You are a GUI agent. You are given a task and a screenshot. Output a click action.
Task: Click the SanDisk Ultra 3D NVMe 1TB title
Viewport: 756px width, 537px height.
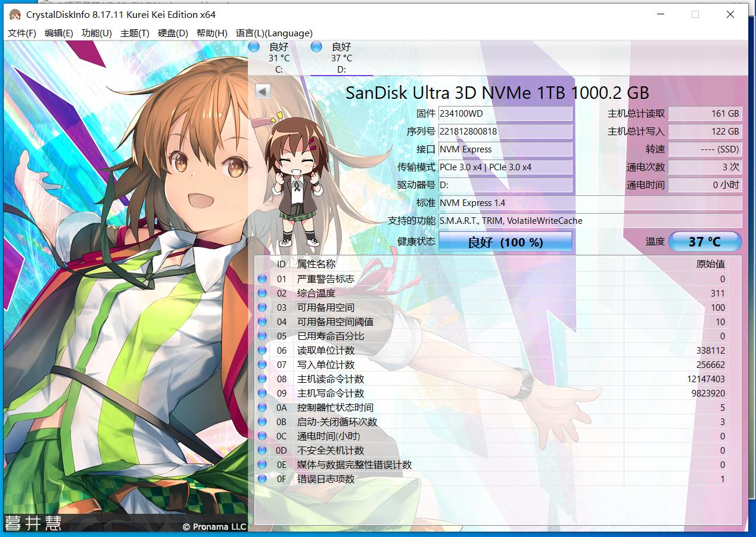click(x=497, y=92)
